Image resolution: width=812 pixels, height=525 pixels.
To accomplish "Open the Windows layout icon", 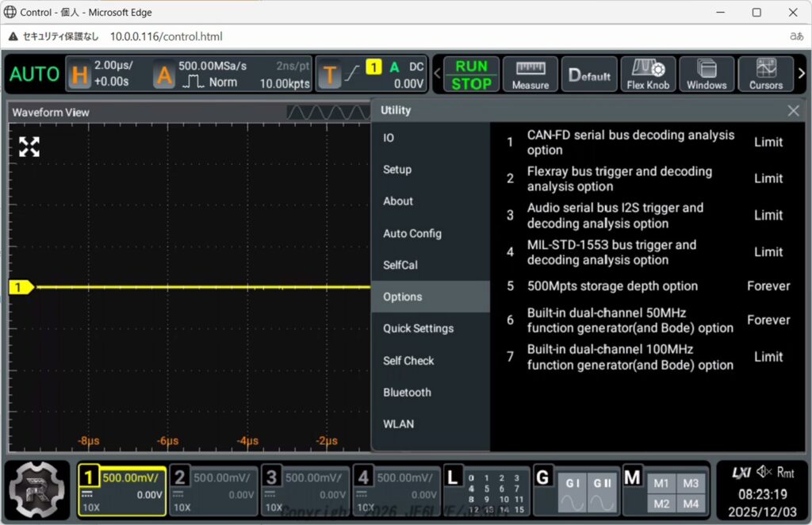I will tap(706, 75).
